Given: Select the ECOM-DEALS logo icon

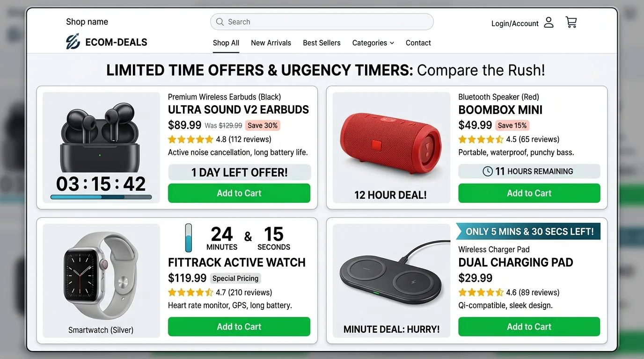Looking at the screenshot, I should [72, 42].
